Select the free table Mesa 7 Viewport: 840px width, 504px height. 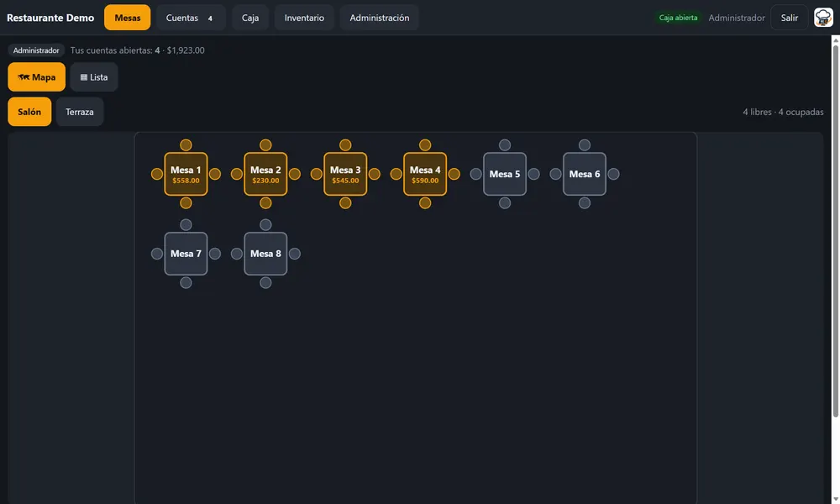186,254
